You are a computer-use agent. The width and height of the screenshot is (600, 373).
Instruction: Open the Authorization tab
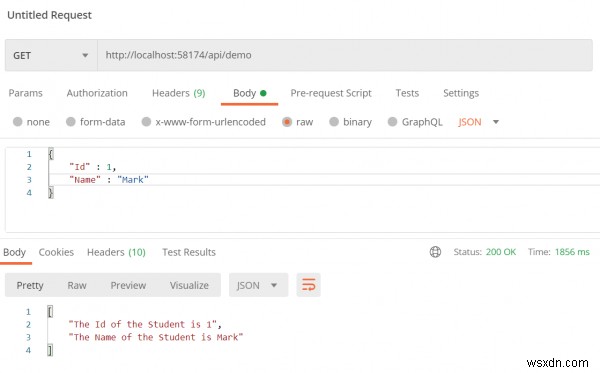pos(97,93)
